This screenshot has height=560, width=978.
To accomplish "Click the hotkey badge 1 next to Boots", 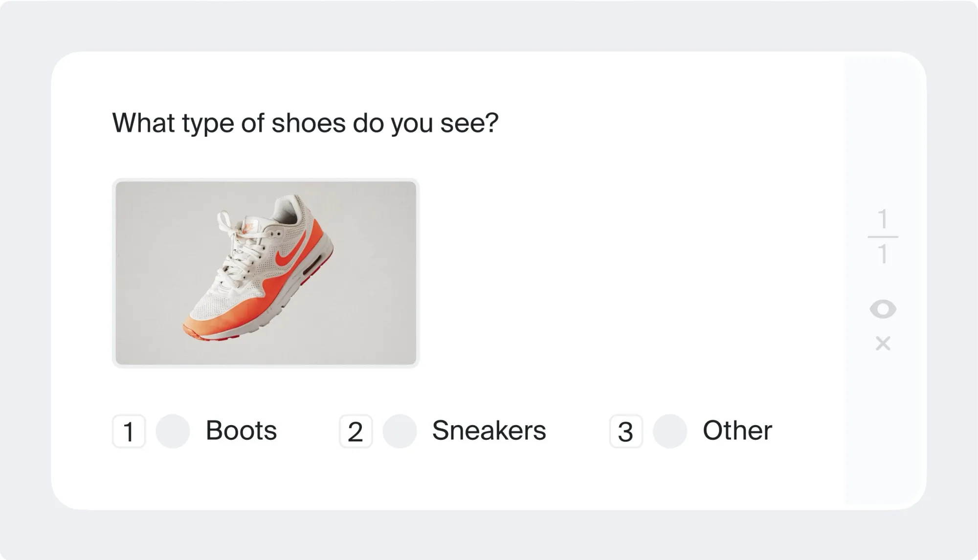I will point(129,431).
